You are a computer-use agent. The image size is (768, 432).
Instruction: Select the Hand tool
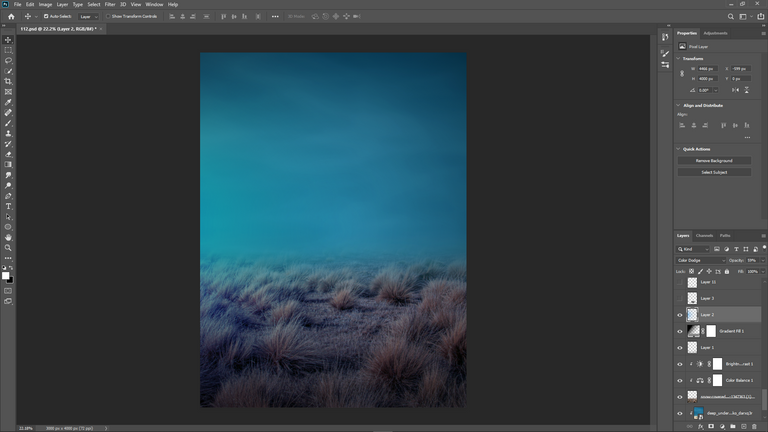click(8, 238)
